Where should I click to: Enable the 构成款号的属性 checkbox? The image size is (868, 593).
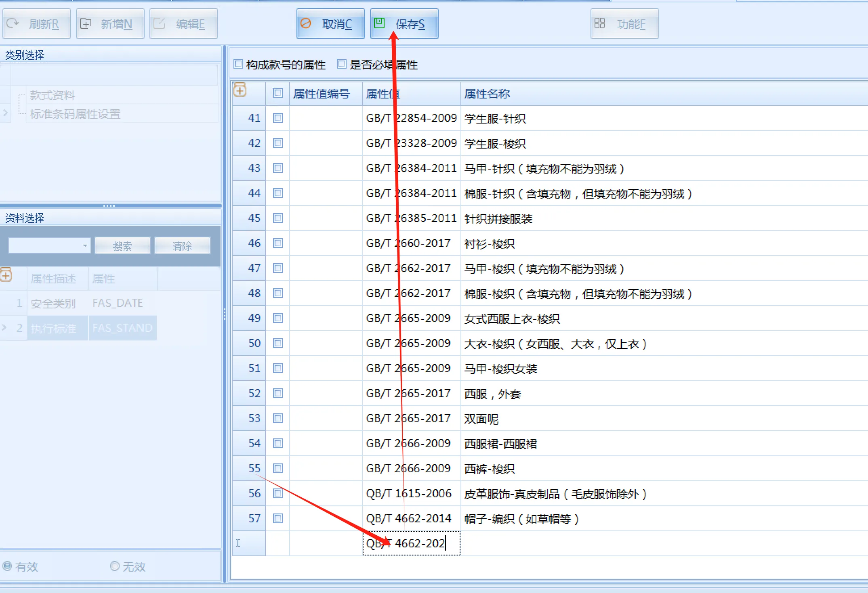click(238, 64)
